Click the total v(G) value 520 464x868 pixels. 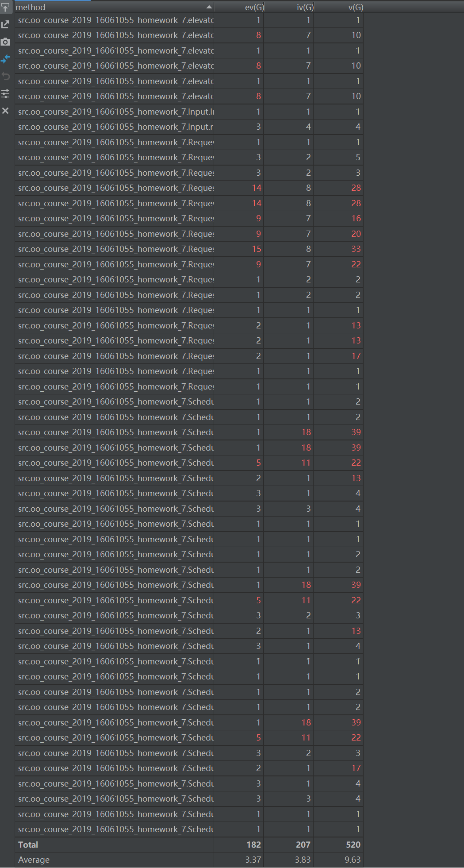(353, 845)
